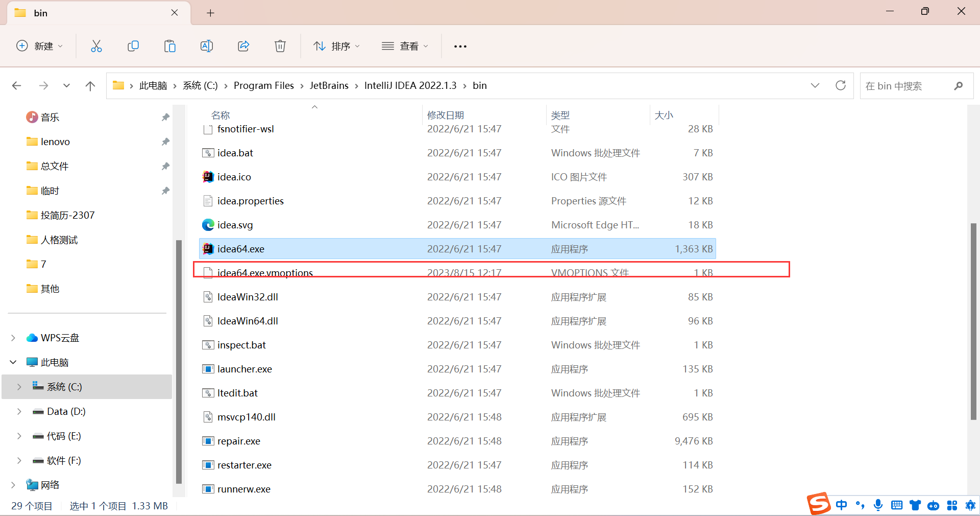Click the file list vertical scrollbar

coord(973,322)
